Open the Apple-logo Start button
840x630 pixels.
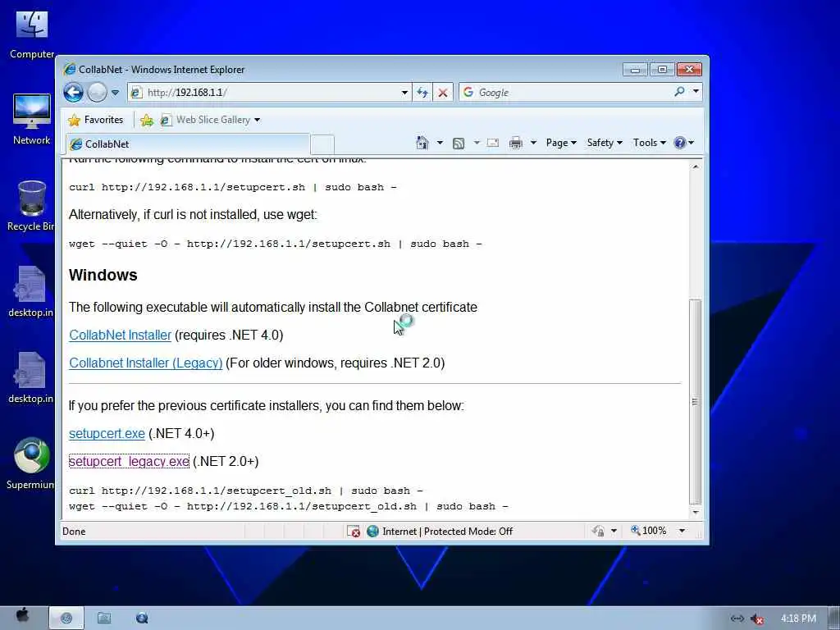22,617
